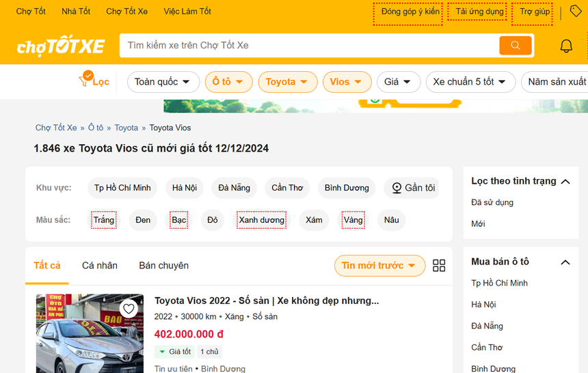Select Đỏ color filter
This screenshot has width=588, height=373.
pos(212,220)
